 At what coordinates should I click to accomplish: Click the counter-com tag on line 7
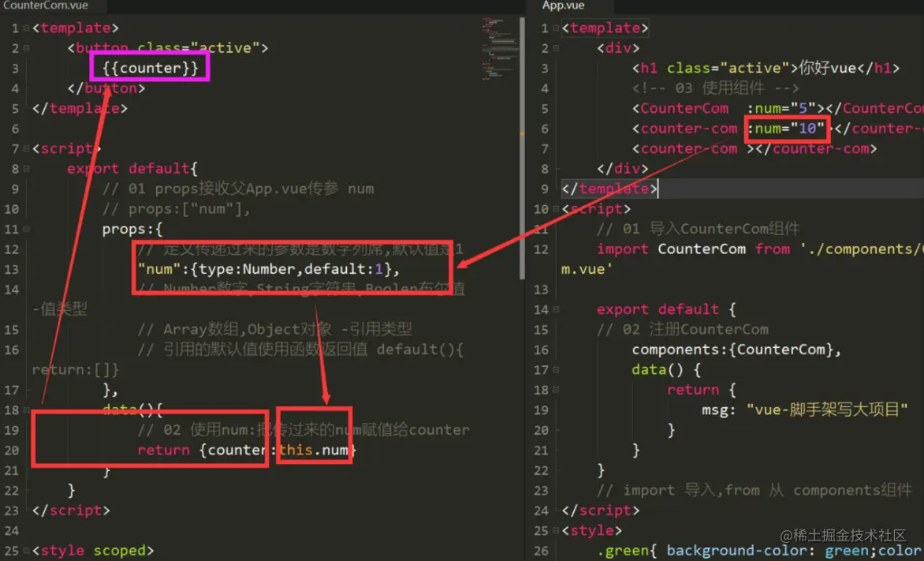point(754,148)
